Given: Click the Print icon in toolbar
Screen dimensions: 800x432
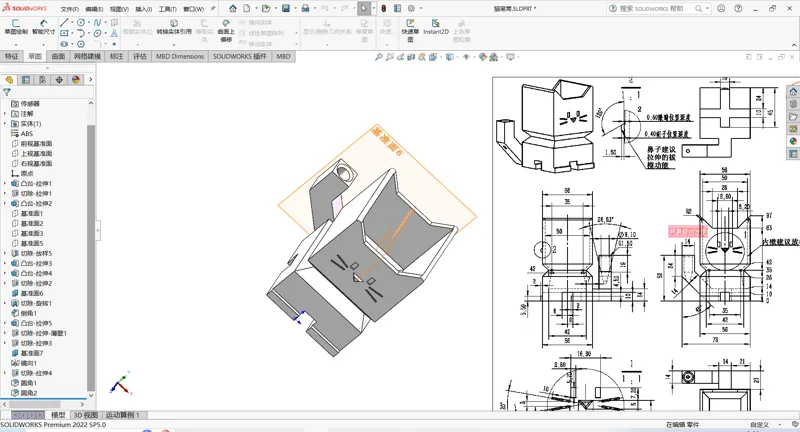Looking at the screenshot, I should 305,8.
